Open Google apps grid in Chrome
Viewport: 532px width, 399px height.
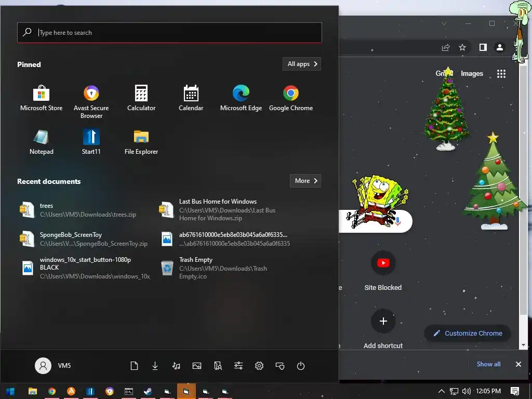coord(501,74)
